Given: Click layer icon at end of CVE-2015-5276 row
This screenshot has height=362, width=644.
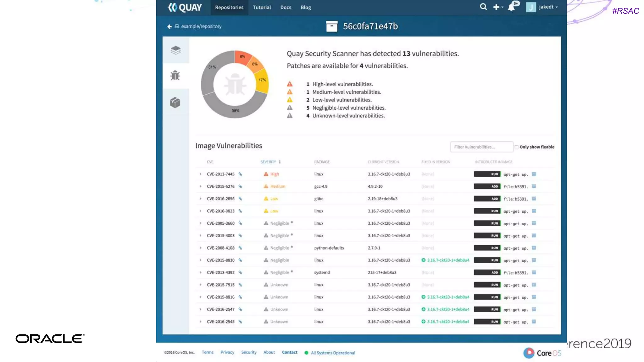Looking at the screenshot, I should tap(534, 186).
